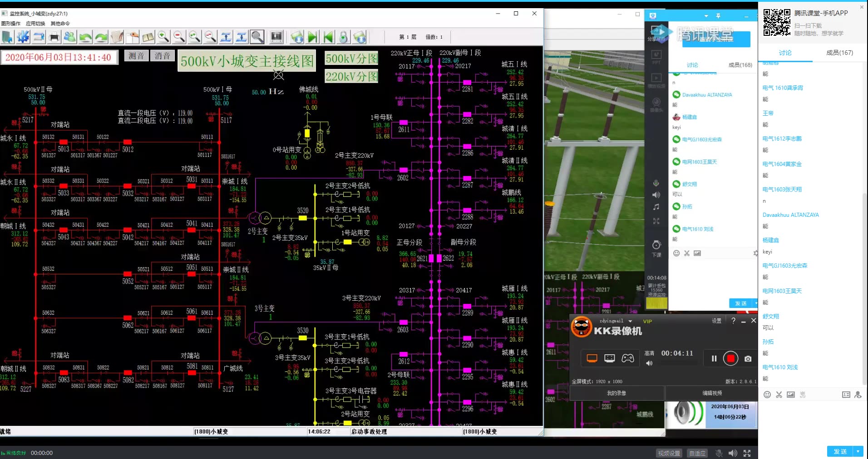The image size is (868, 459).
Task: Click the green plus zoom-in magnifier
Action: (163, 37)
